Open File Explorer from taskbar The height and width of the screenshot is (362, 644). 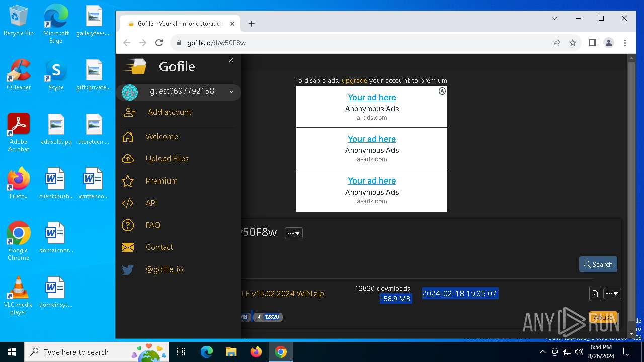click(231, 352)
